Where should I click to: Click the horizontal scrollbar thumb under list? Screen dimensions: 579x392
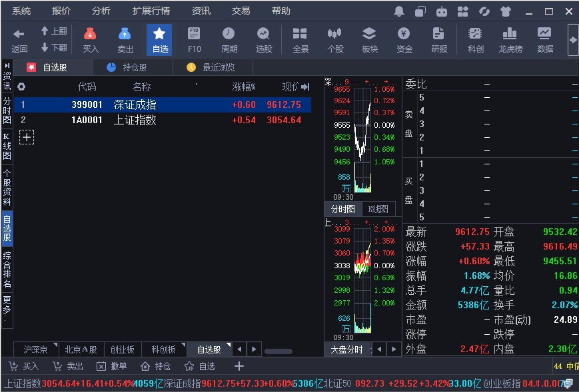click(x=279, y=351)
